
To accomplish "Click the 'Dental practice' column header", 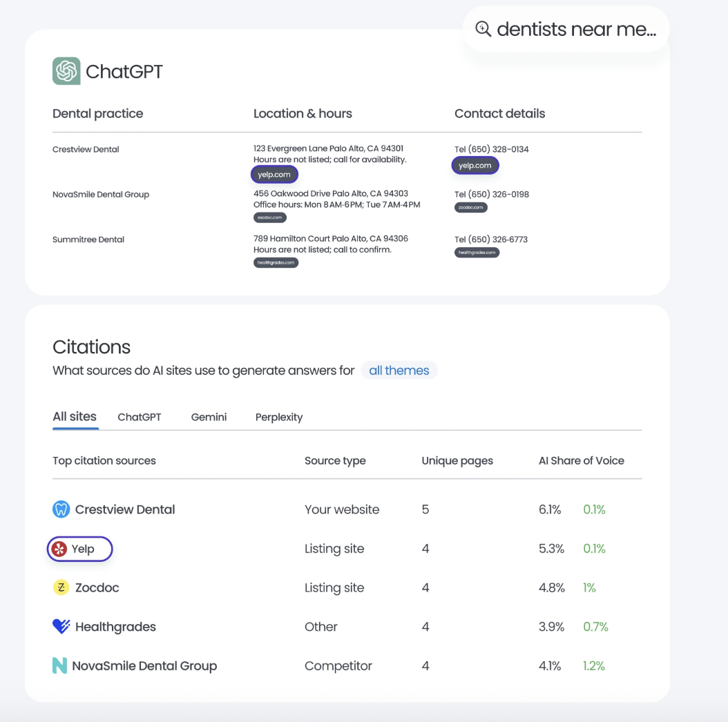I will pos(98,114).
